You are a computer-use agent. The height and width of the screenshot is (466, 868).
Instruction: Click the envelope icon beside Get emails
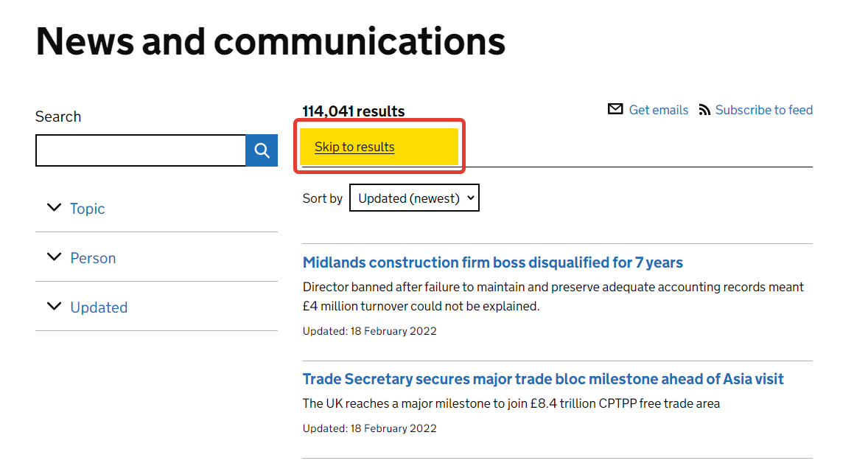[x=615, y=110]
